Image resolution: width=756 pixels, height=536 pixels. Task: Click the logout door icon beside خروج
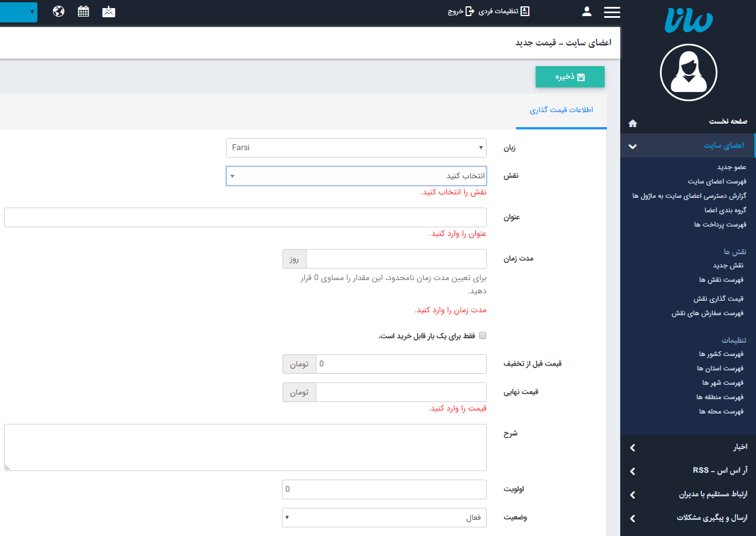[469, 11]
